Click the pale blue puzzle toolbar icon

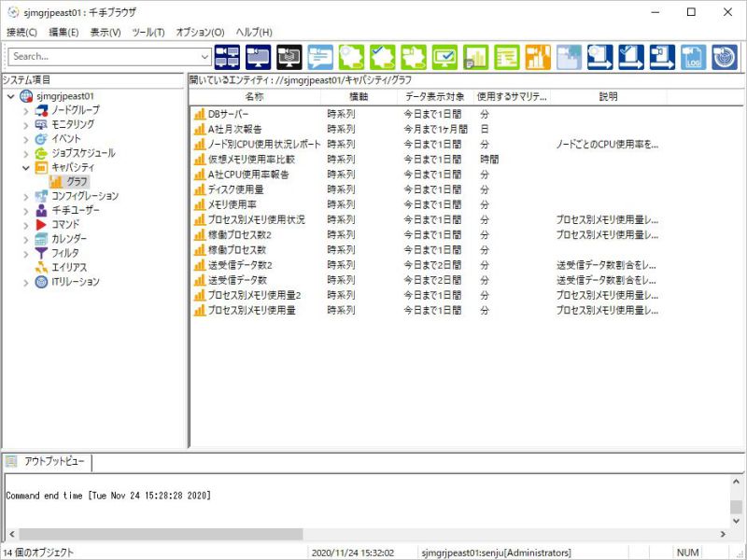pyautogui.click(x=569, y=57)
